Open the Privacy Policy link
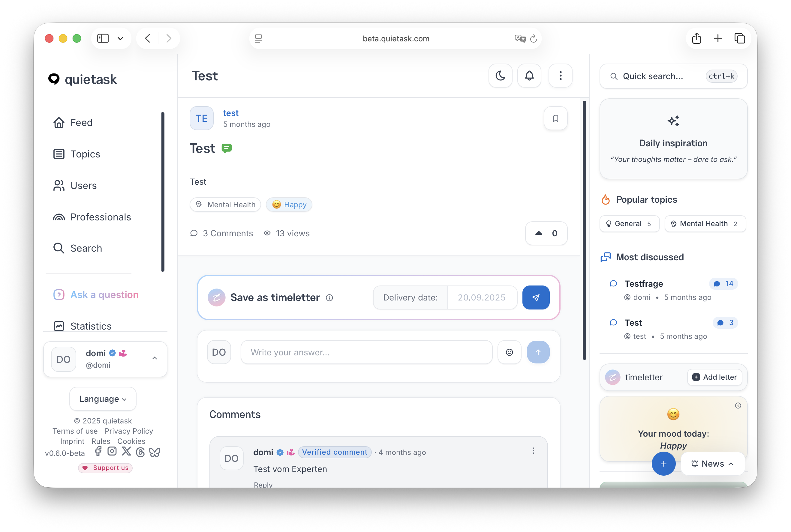The height and width of the screenshot is (532, 791). [129, 431]
